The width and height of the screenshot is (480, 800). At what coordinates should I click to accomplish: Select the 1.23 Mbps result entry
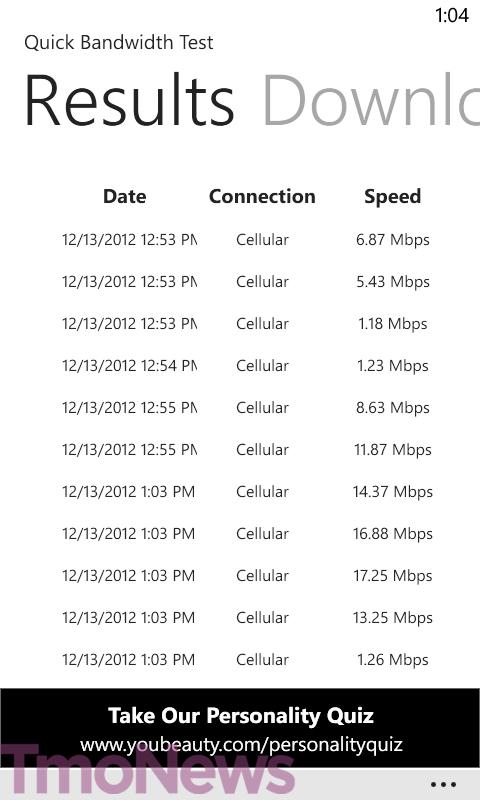(x=247, y=365)
